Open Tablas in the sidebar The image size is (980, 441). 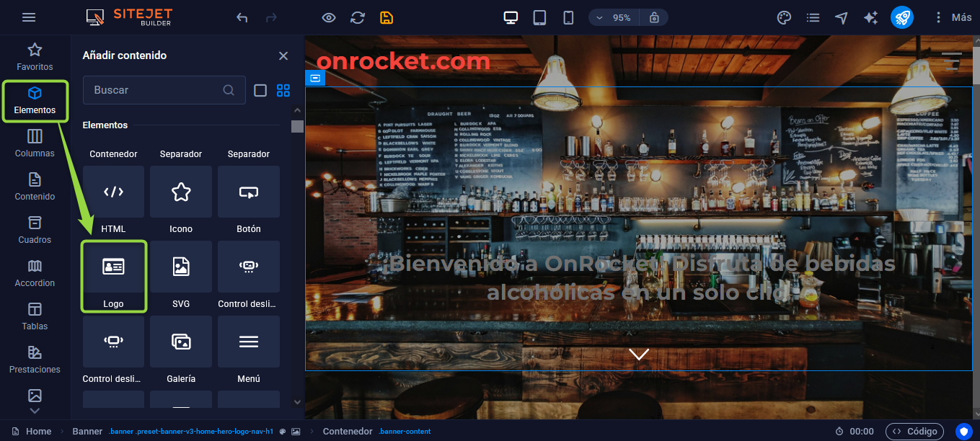(x=35, y=317)
